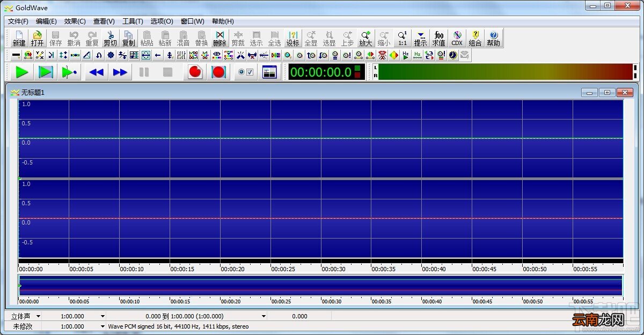Click the 0.000 position value in status bar

299,316
